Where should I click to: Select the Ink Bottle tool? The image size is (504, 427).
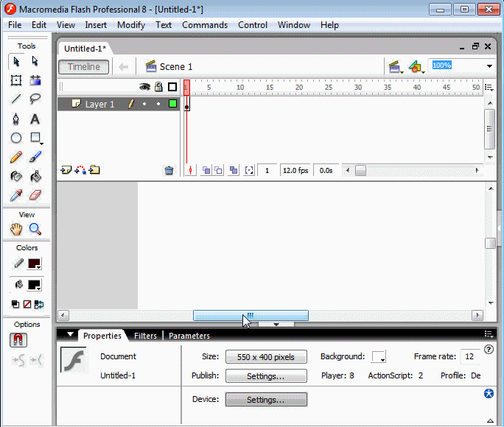click(x=16, y=176)
